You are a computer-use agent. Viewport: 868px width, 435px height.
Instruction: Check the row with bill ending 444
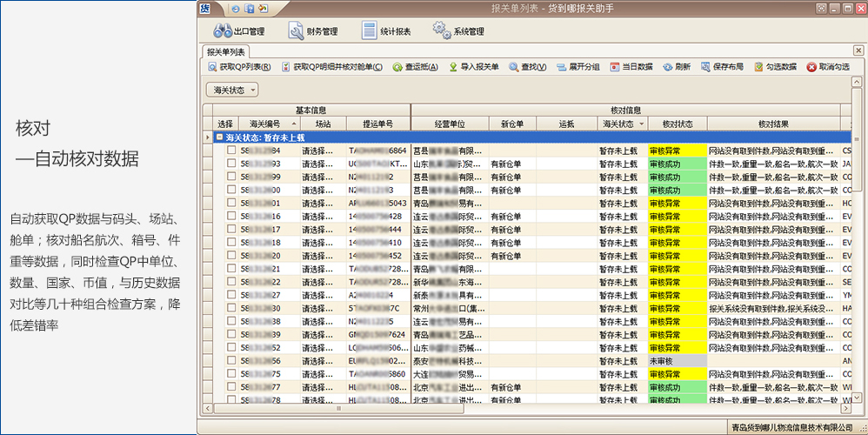tap(231, 229)
